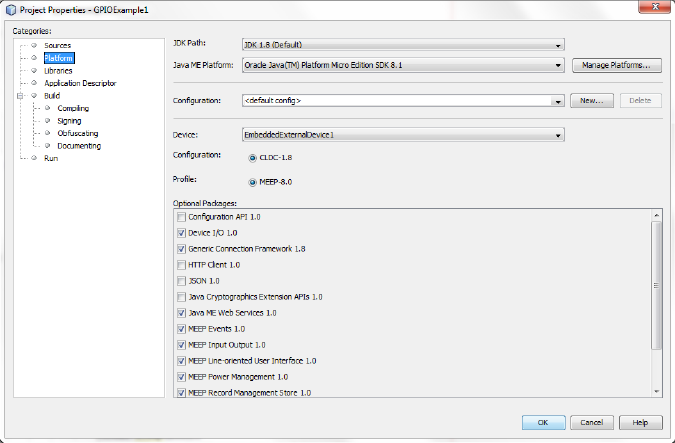Image resolution: width=675 pixels, height=443 pixels.
Task: Uncheck Generic Connection Framework 1.8
Action: (x=181, y=249)
